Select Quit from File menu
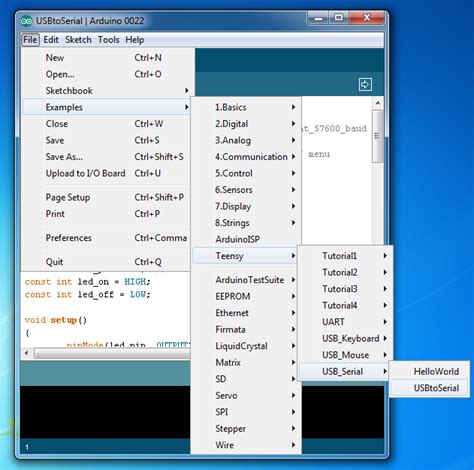474x470 pixels. point(106,262)
